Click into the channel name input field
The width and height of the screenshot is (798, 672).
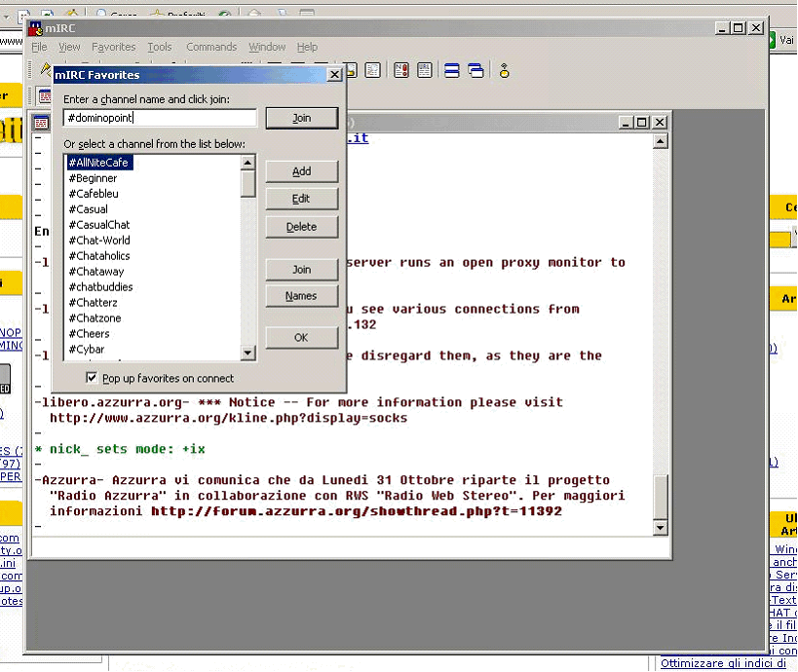(x=160, y=118)
